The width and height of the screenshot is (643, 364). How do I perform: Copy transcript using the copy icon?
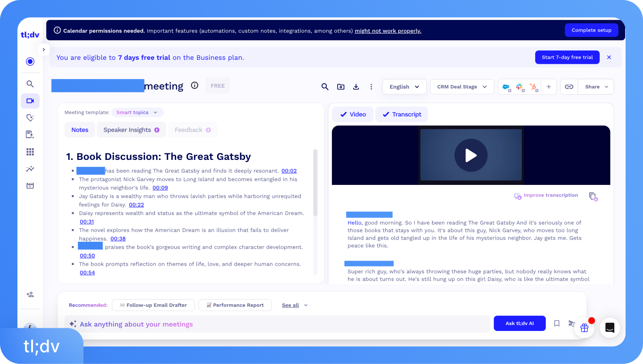tap(593, 196)
